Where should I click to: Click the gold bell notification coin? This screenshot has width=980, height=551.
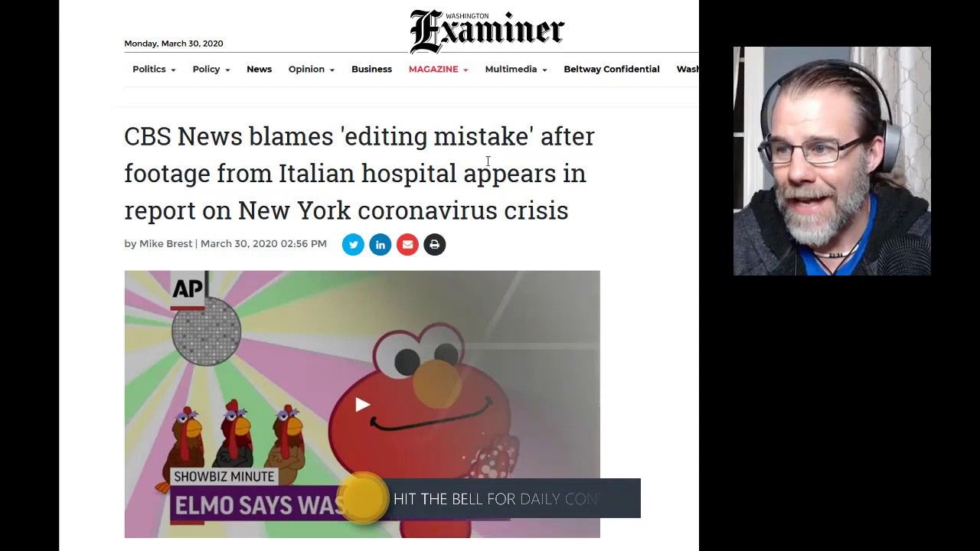pyautogui.click(x=362, y=498)
